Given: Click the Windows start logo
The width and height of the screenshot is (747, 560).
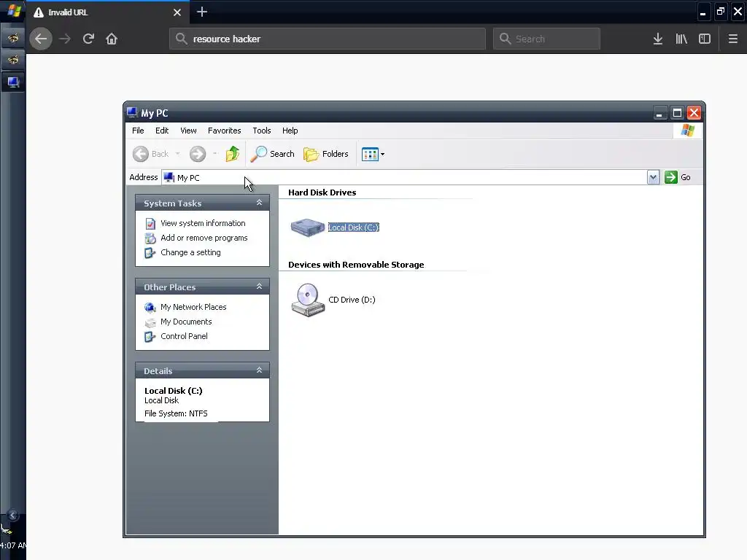Looking at the screenshot, I should click(14, 10).
